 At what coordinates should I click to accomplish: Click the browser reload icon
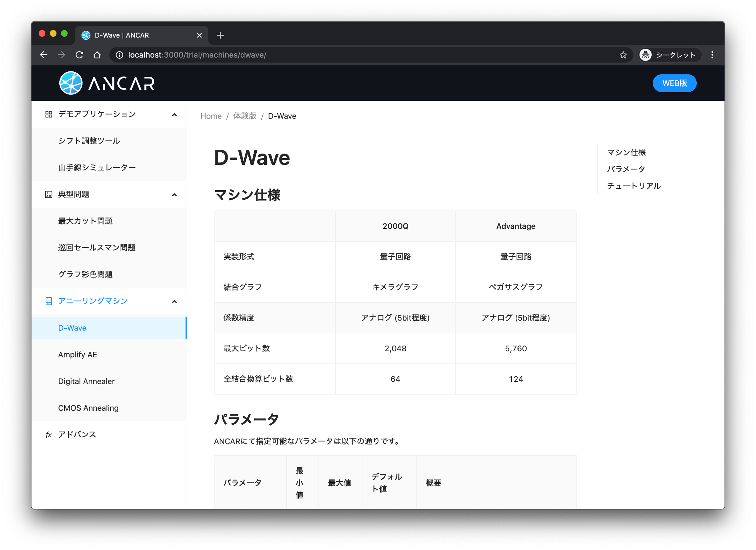tap(79, 55)
